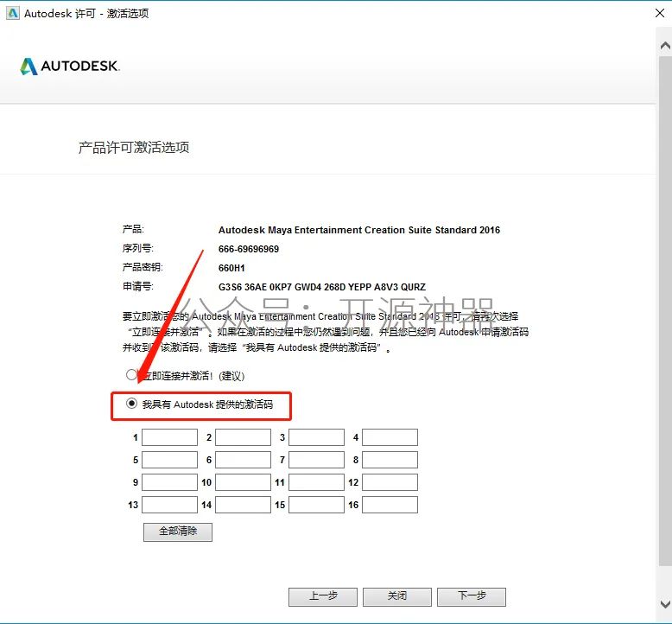Click the 申请号 label

click(x=138, y=286)
